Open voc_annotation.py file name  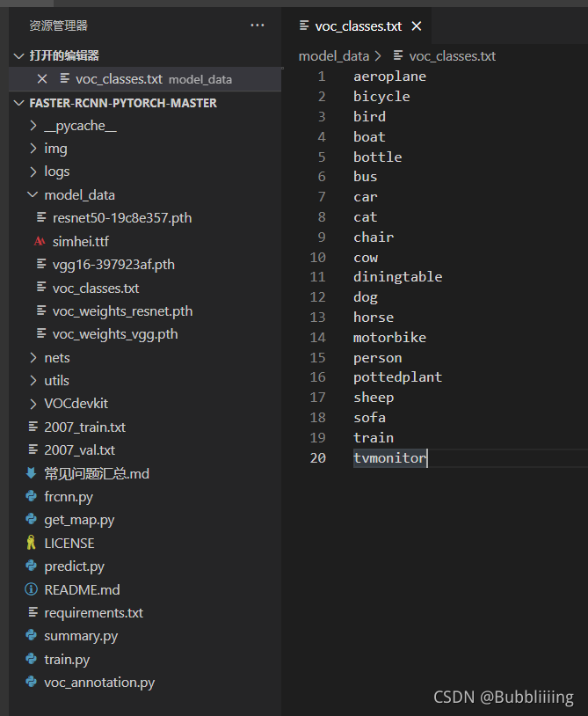[x=99, y=683]
